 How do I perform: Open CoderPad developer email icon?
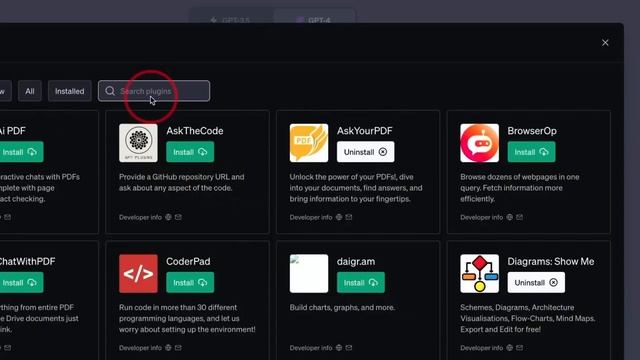pos(178,348)
